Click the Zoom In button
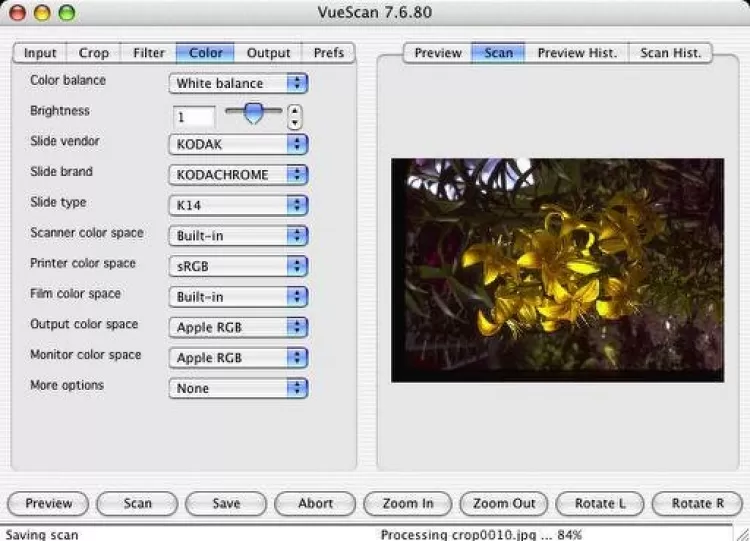Screen dimensions: 750x541 point(407,503)
